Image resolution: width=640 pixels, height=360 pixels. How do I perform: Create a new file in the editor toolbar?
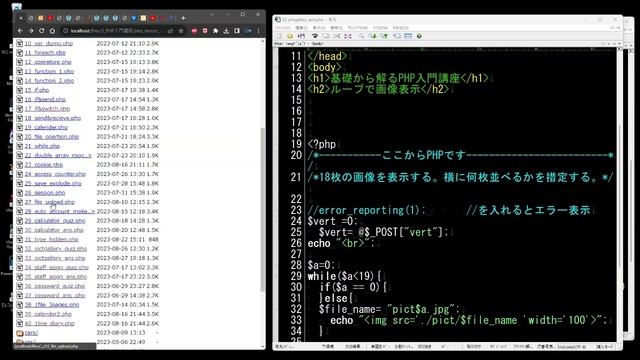point(280,36)
